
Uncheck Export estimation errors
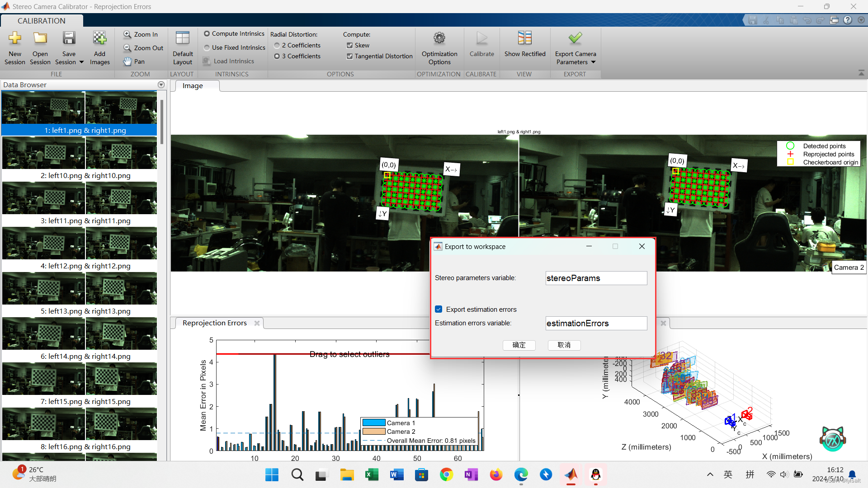pos(439,310)
